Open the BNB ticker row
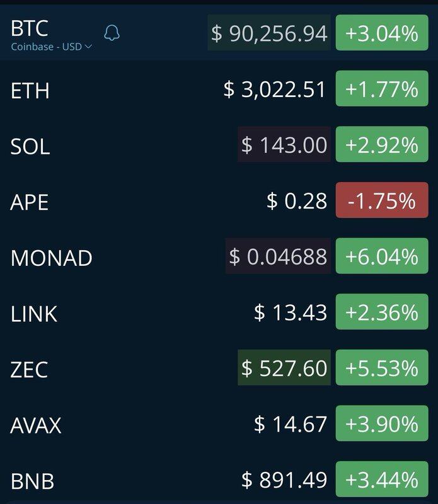Screen dimensions: 438x504 (x=32, y=481)
